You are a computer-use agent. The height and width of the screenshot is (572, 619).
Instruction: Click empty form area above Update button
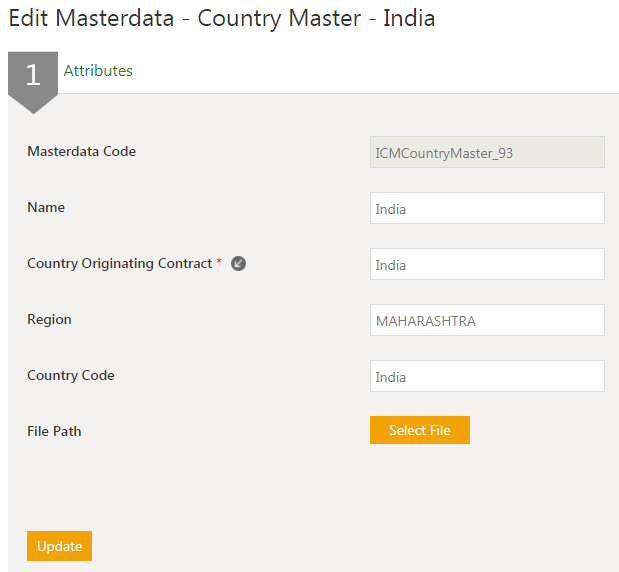300,490
